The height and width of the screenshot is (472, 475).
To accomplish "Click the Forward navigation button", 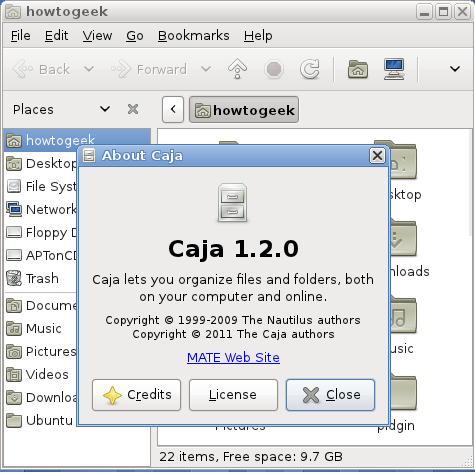I will coord(149,69).
